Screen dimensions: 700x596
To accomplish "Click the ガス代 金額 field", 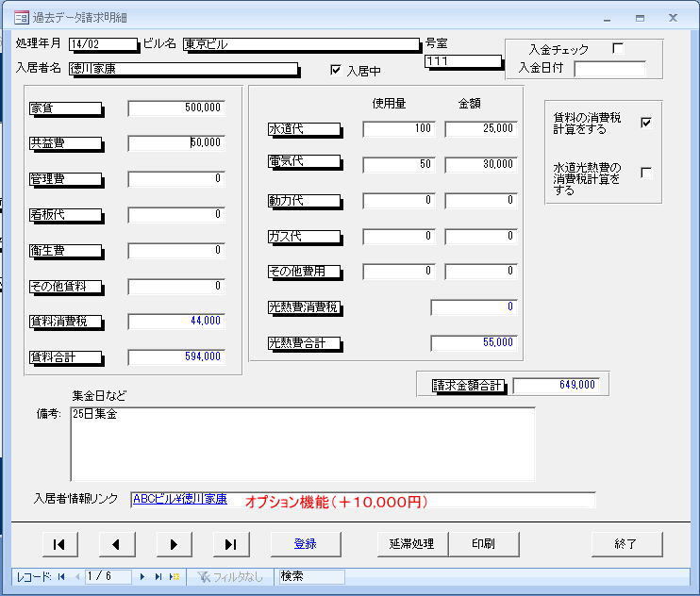I will (x=481, y=236).
